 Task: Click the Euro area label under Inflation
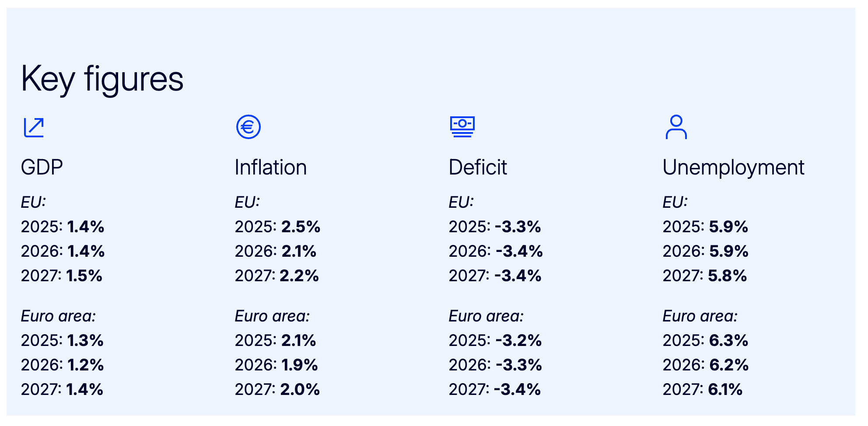pos(272,316)
